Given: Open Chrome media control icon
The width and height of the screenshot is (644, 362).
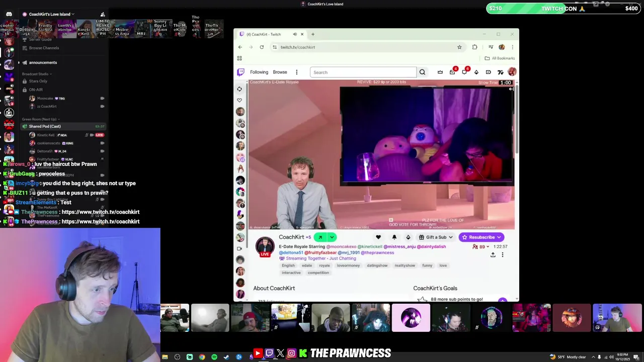Looking at the screenshot, I should point(491,47).
